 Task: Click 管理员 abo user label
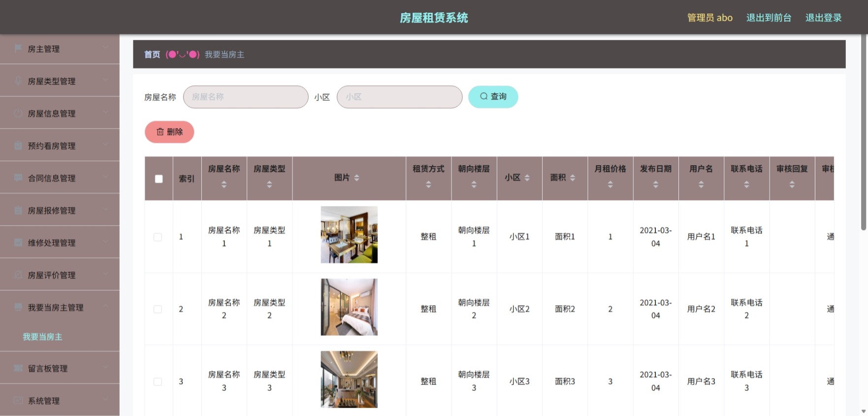click(709, 18)
